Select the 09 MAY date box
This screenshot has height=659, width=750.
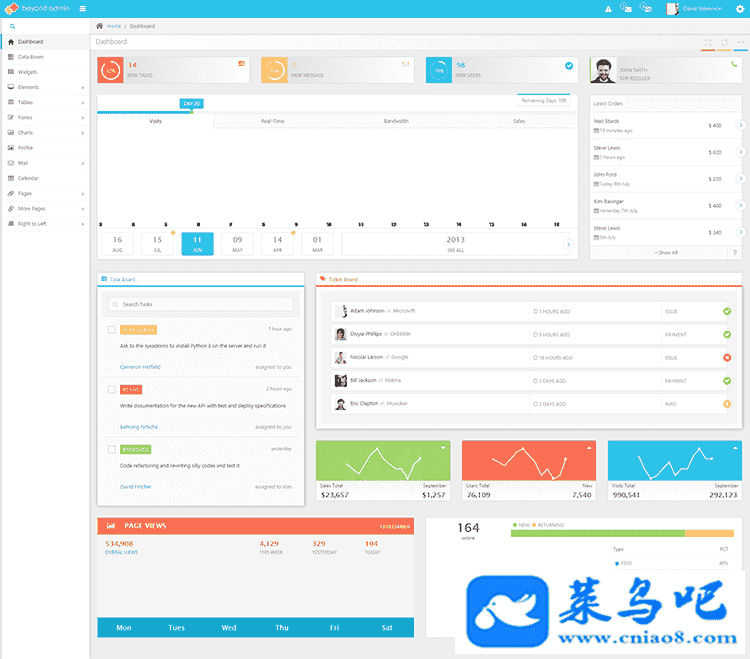coord(237,244)
